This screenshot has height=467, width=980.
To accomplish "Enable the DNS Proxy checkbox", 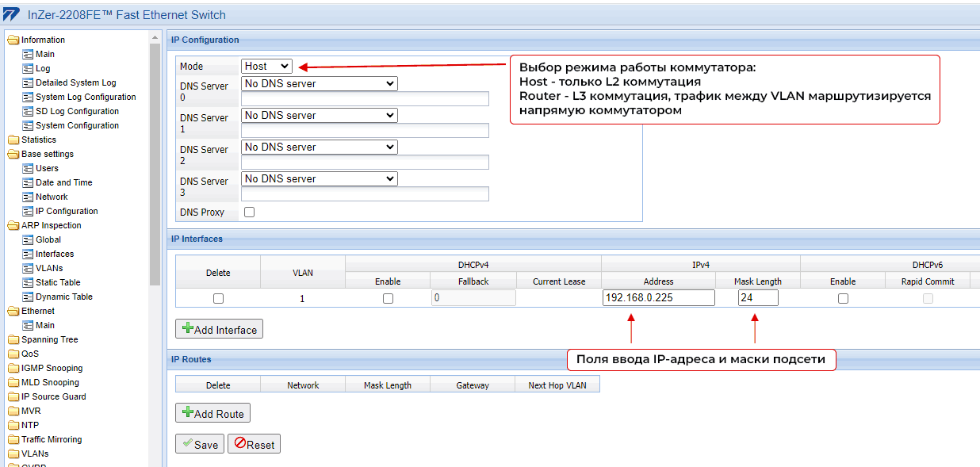I will [x=250, y=212].
